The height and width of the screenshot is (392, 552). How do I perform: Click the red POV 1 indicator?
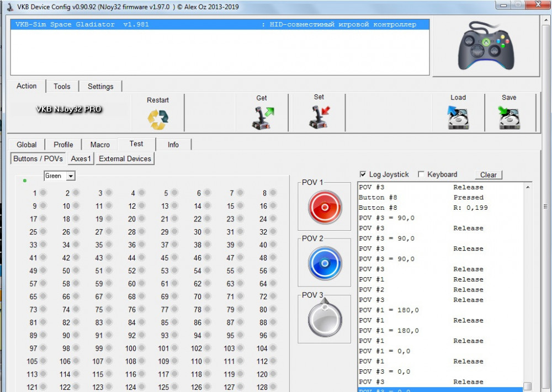325,207
